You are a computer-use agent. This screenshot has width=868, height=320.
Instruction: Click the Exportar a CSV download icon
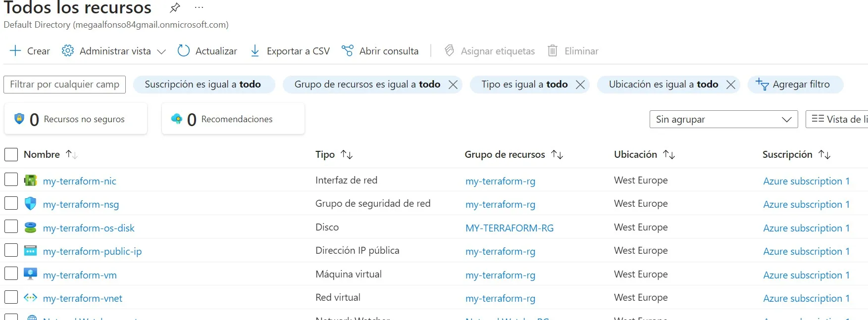point(255,51)
